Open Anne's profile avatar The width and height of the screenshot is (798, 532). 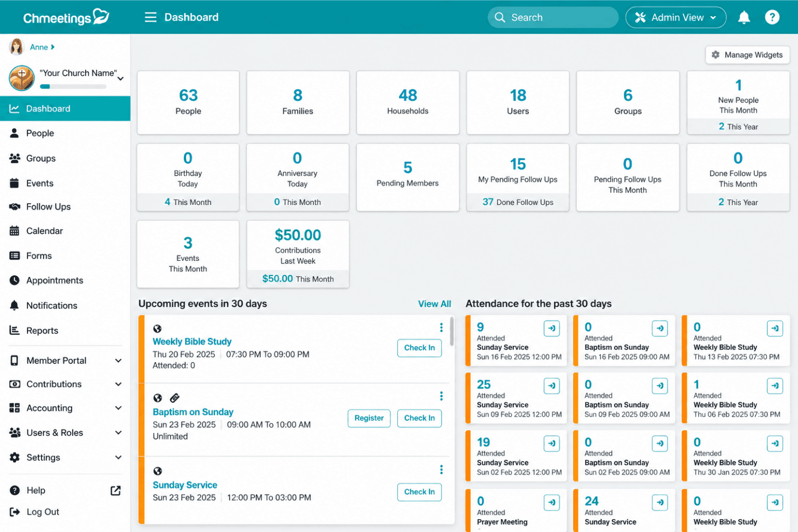(x=17, y=47)
